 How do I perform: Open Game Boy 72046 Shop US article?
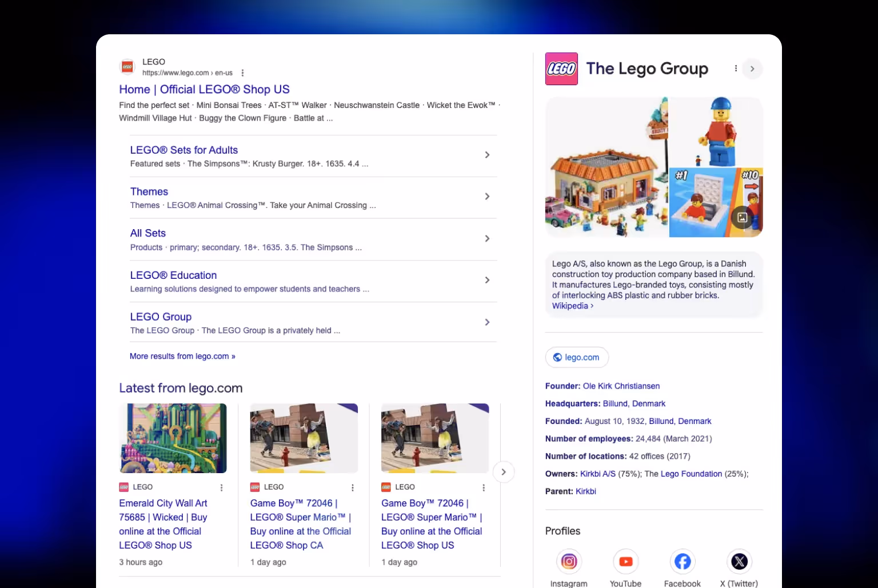coord(432,525)
